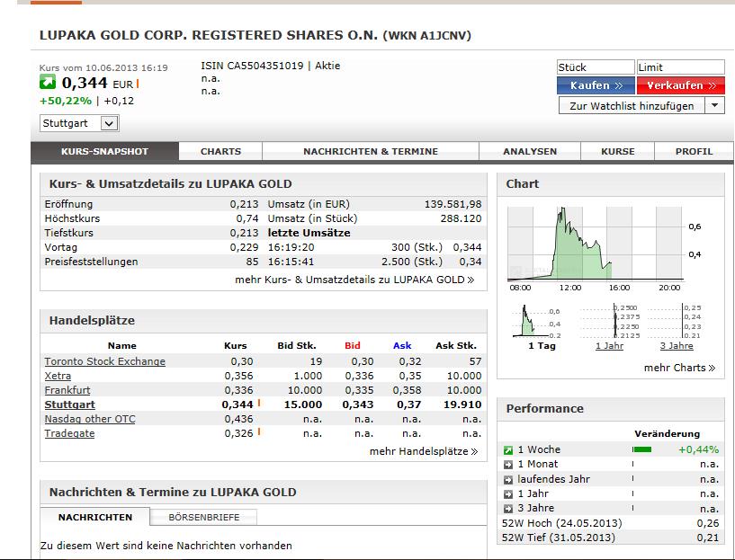735x560 pixels.
Task: Open the Nachrichten & Termine tab
Action: (x=371, y=152)
